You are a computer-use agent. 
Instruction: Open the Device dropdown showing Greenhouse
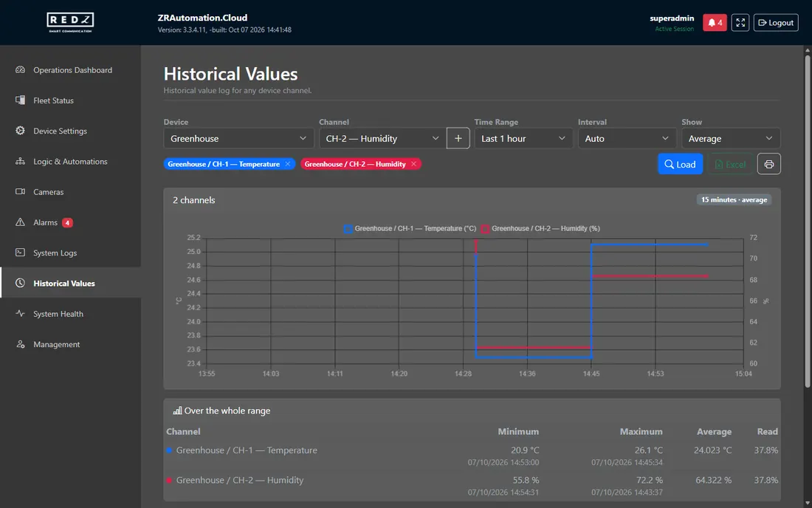pos(238,138)
